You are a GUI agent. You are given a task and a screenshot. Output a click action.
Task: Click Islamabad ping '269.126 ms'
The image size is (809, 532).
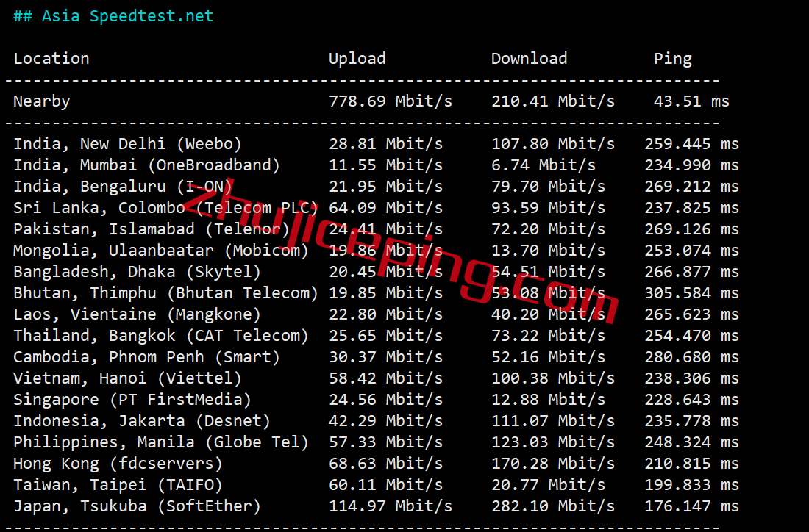(x=691, y=229)
